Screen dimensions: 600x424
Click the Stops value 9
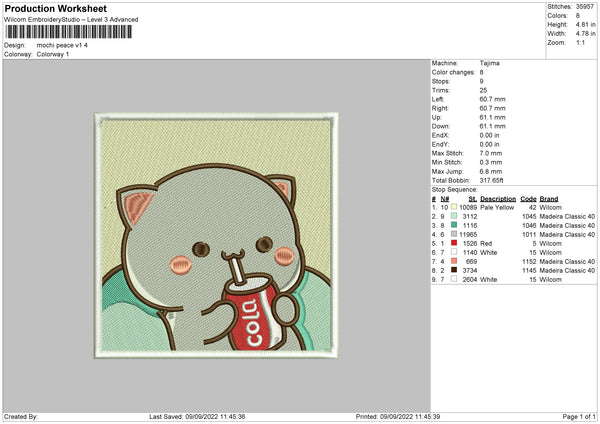tap(481, 81)
